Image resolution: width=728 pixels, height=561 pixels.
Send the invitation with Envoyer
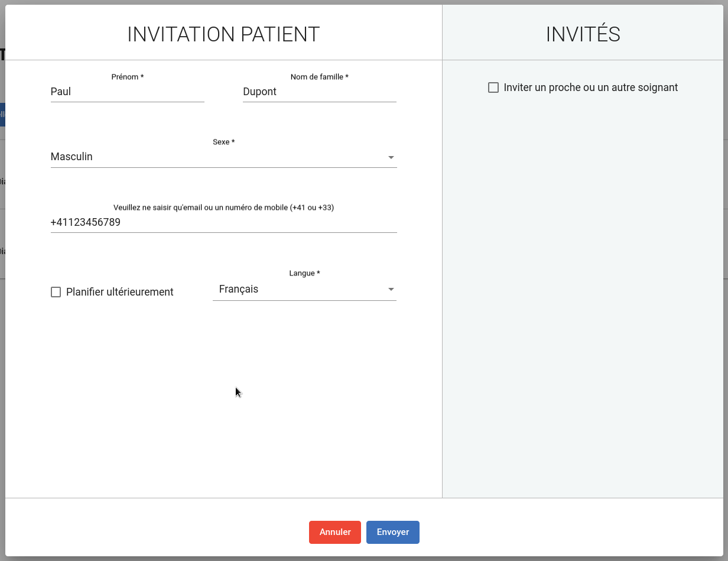[x=393, y=532]
